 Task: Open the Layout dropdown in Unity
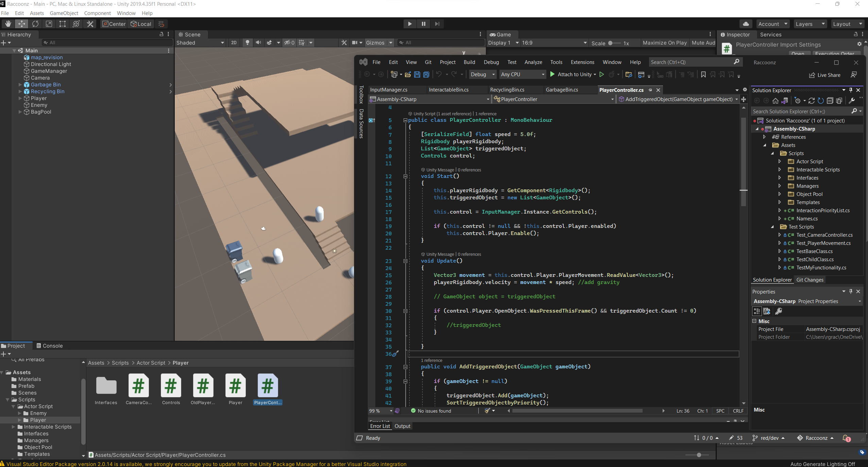[848, 24]
